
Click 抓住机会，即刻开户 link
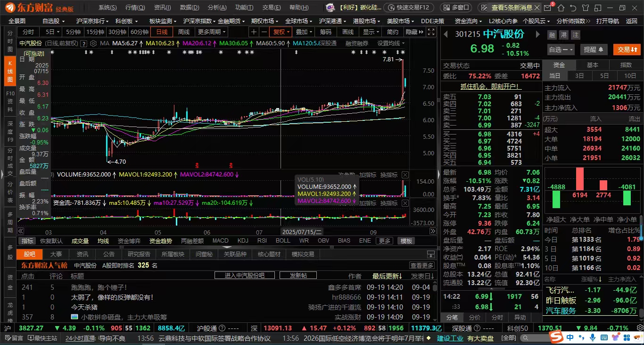tap(491, 86)
